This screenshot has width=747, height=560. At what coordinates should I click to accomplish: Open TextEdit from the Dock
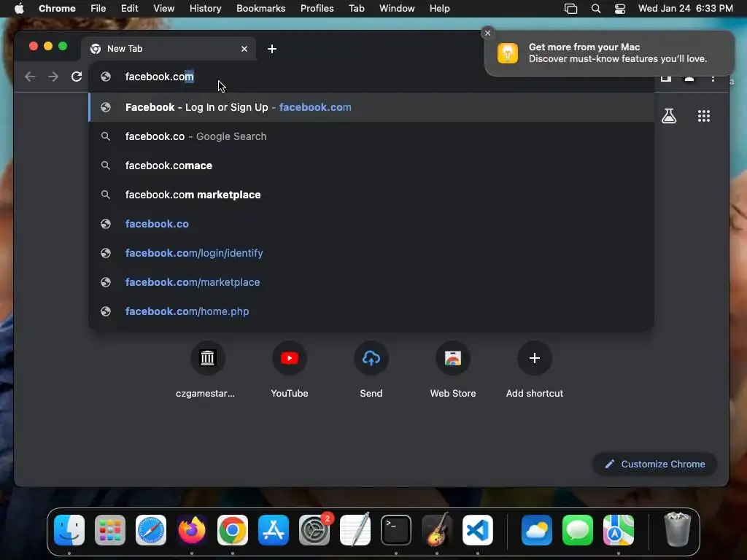(x=355, y=530)
